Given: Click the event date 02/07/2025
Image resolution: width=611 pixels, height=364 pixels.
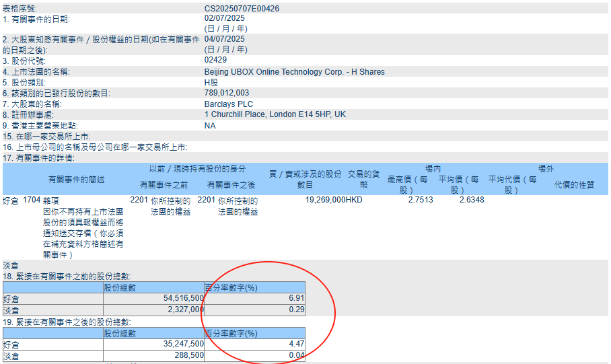Looking at the screenshot, I should coord(225,18).
